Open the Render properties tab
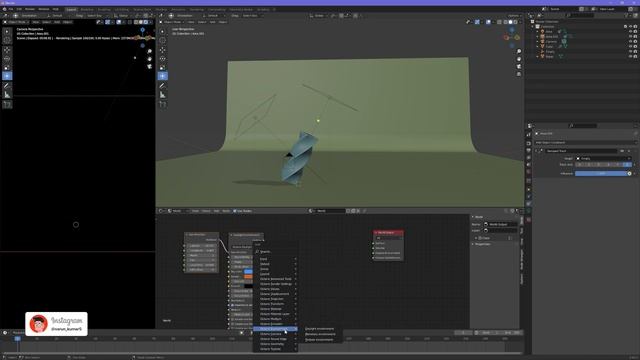Viewport: 640px width, 360px height. pyautogui.click(x=529, y=143)
